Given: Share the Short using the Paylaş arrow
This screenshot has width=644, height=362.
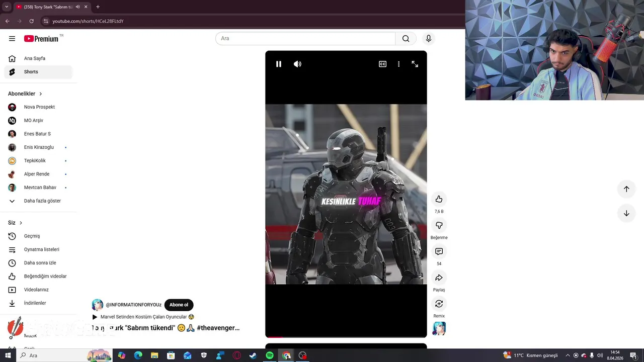Looking at the screenshot, I should coord(439,278).
